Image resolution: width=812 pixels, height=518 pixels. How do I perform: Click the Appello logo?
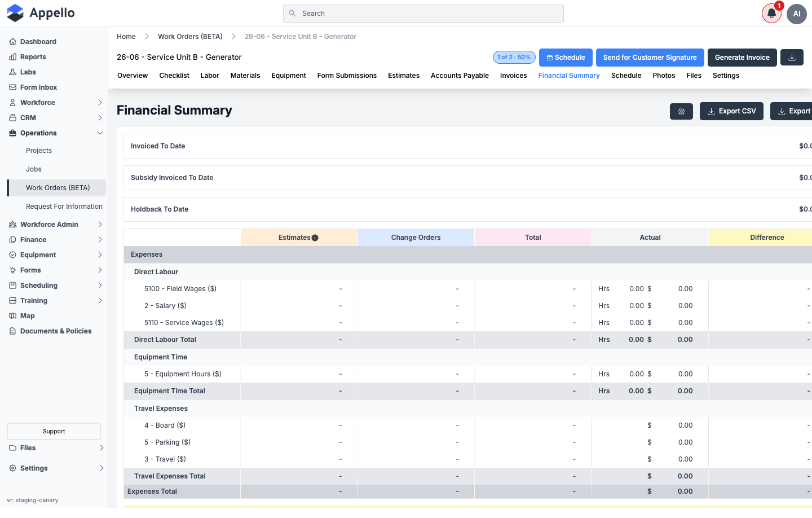pos(41,13)
